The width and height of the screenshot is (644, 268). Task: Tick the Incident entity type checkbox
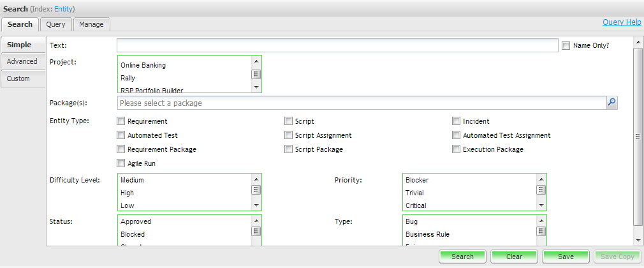[x=457, y=121]
